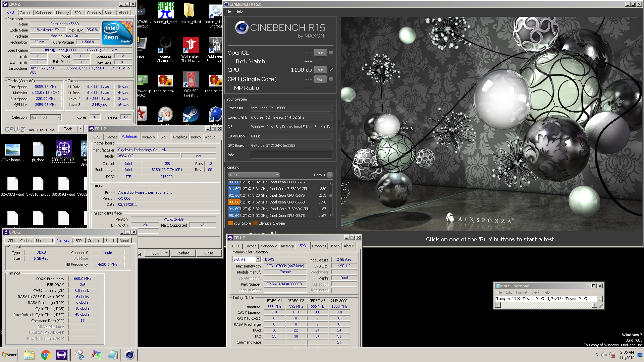Open the Slot #1 memory slot dropdown
644x362 pixels.
[x=258, y=259]
